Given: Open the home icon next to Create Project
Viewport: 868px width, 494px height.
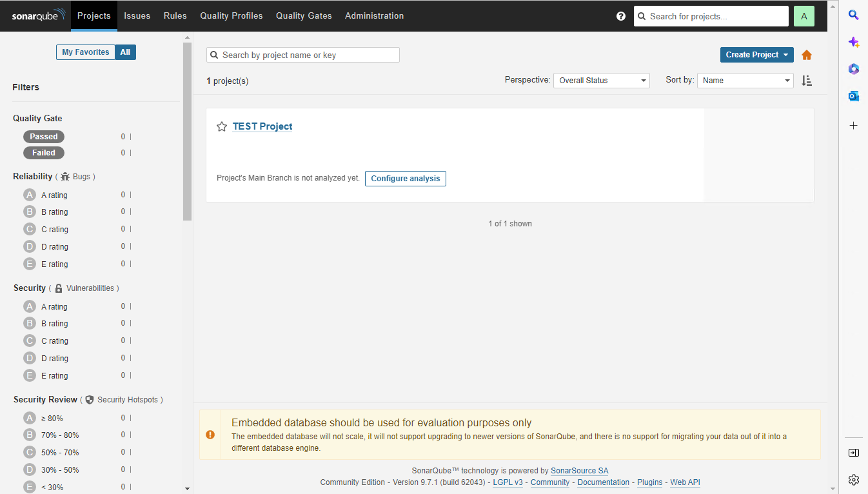Looking at the screenshot, I should pos(806,55).
